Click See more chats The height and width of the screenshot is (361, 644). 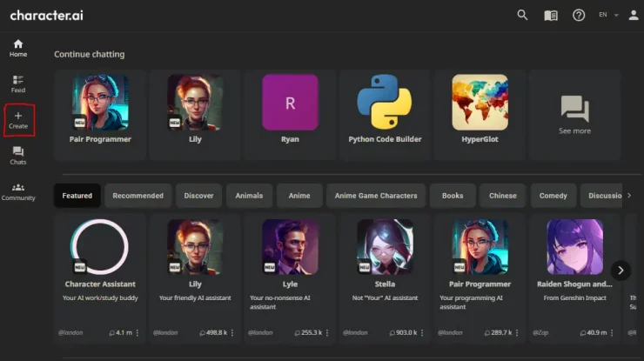click(x=574, y=115)
